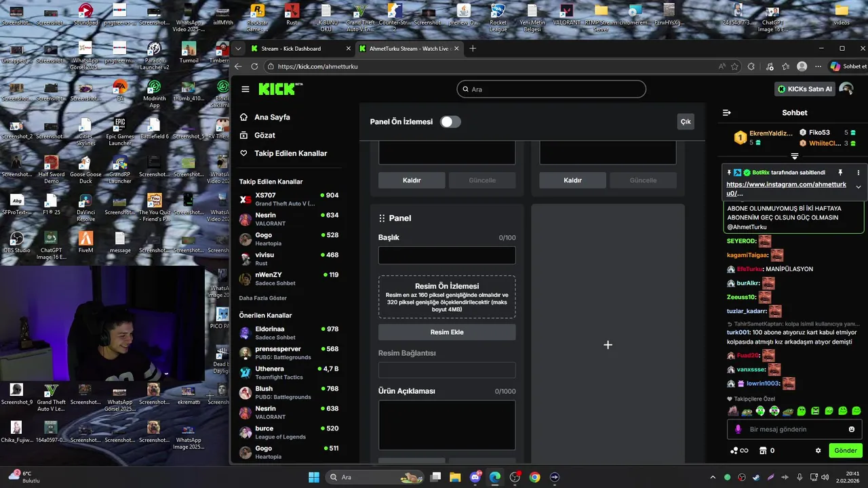Click the Gönder send button
This screenshot has width=868, height=488.
tap(846, 451)
